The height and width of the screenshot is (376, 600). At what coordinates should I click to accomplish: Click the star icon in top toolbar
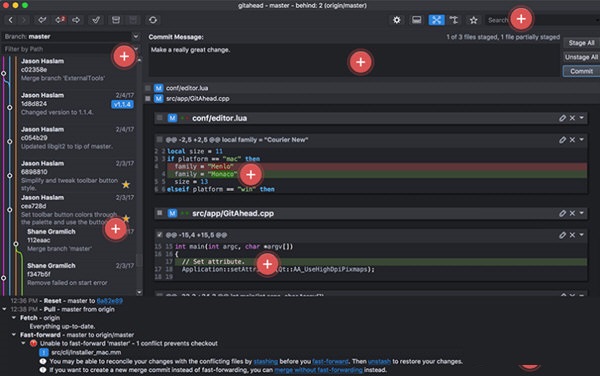click(x=473, y=20)
